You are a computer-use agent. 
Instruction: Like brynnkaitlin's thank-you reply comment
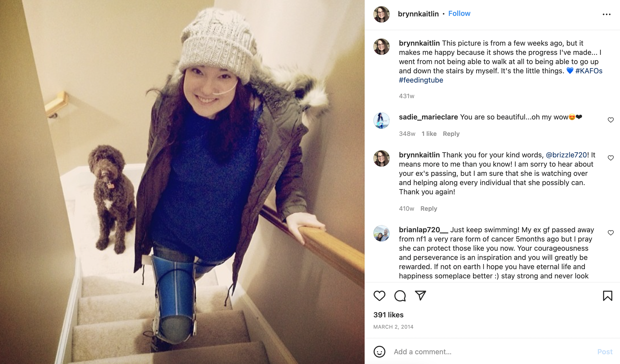coord(611,158)
